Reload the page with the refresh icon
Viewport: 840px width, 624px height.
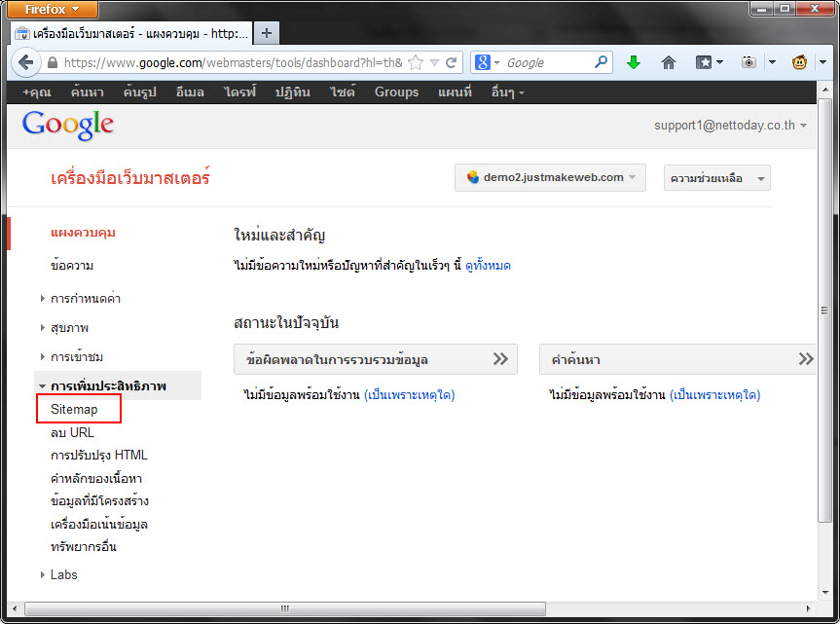452,62
